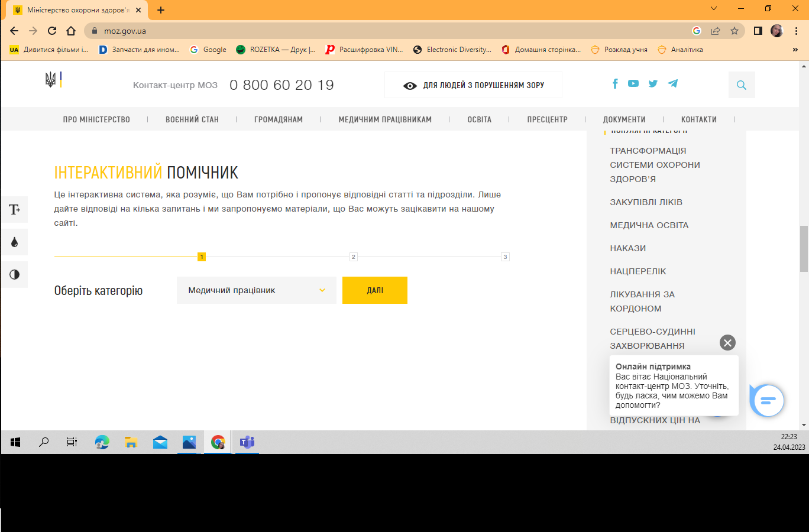
Task: Select the 'Документи' navigation menu
Action: click(624, 119)
